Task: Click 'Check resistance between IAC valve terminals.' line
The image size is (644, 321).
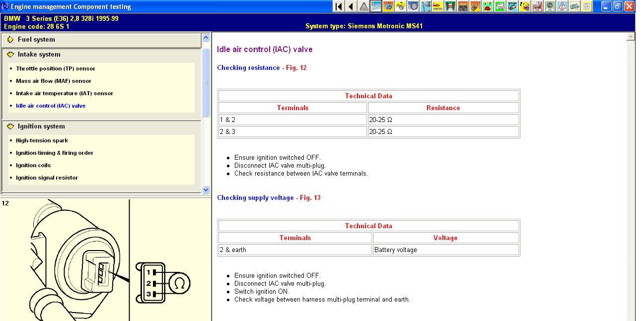Action: [x=301, y=174]
